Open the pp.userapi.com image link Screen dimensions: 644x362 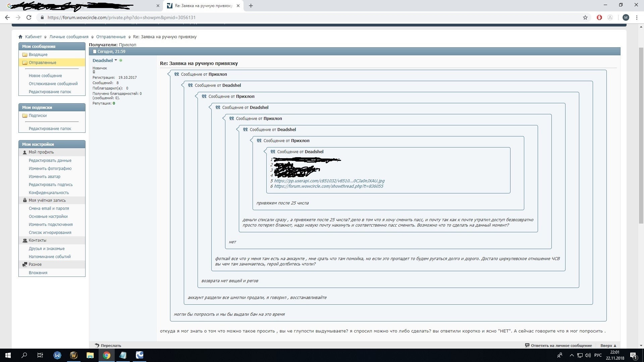click(329, 181)
